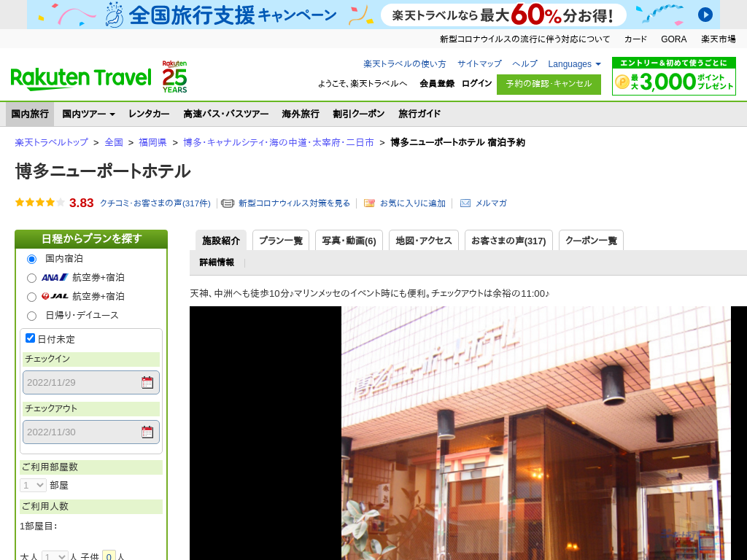Select ANA 航空券+宿泊 radio option
This screenshot has width=747, height=560.
(31, 278)
